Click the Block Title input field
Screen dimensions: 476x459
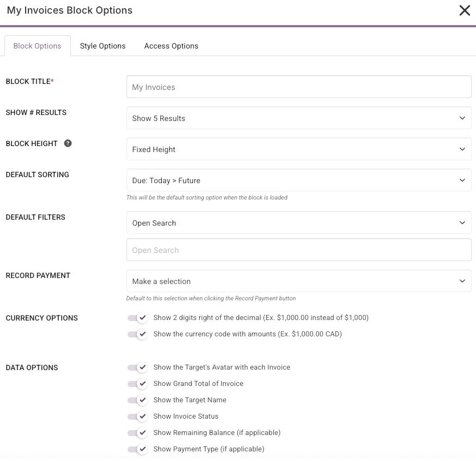pos(299,87)
